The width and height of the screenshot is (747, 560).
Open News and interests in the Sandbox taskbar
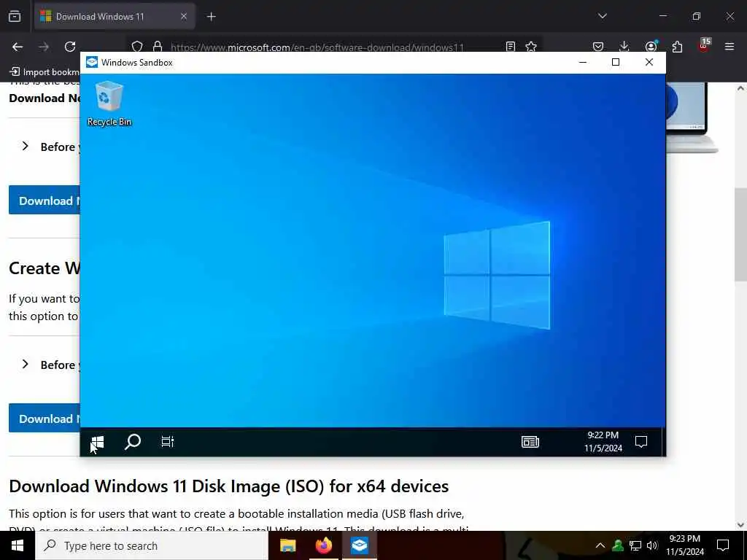pos(530,442)
